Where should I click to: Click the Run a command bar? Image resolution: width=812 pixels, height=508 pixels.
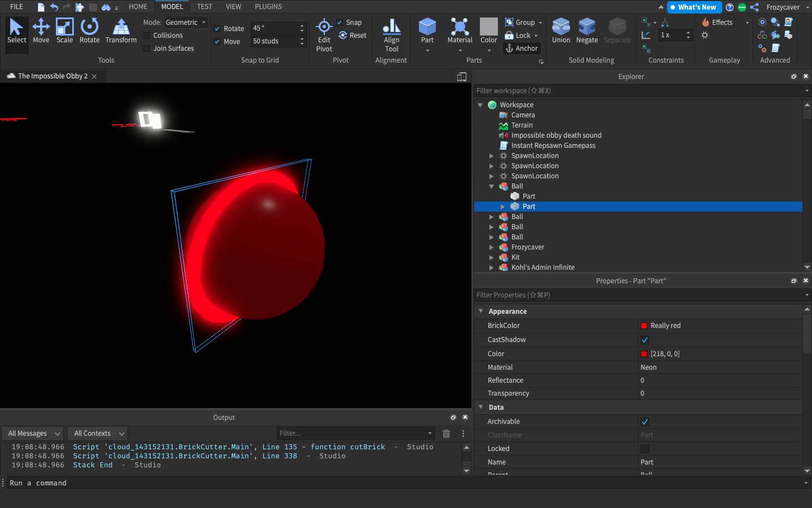pyautogui.click(x=405, y=483)
